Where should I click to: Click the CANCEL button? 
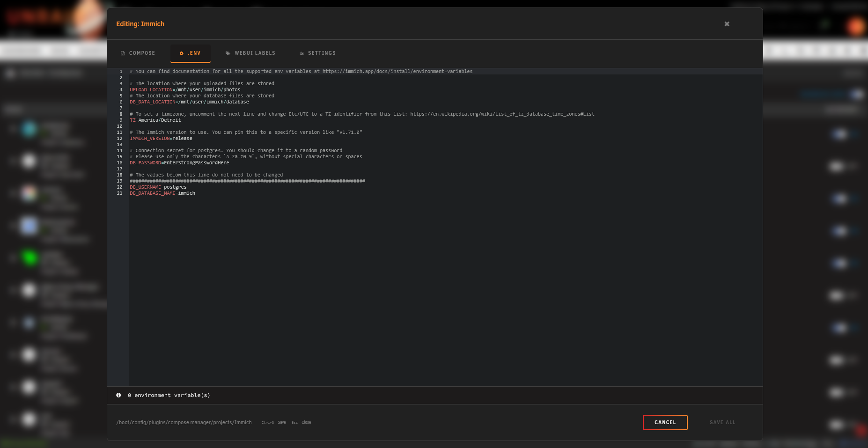(665, 423)
